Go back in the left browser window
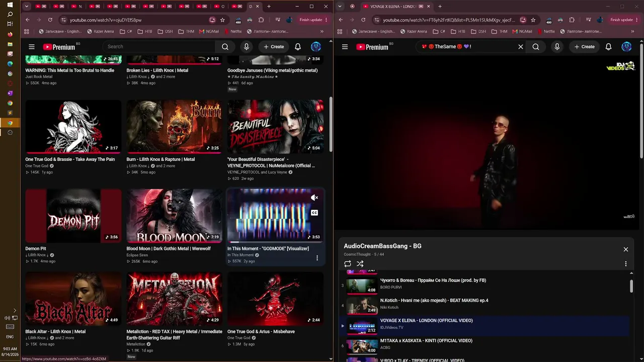The height and width of the screenshot is (362, 644). pos(27,20)
